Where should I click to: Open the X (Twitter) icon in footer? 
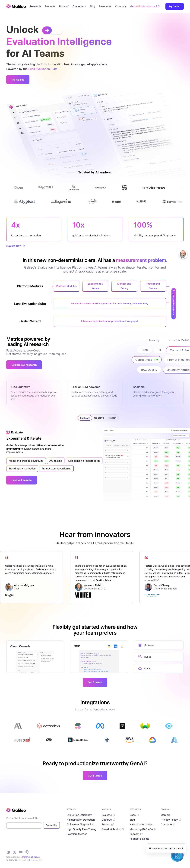tap(14, 852)
